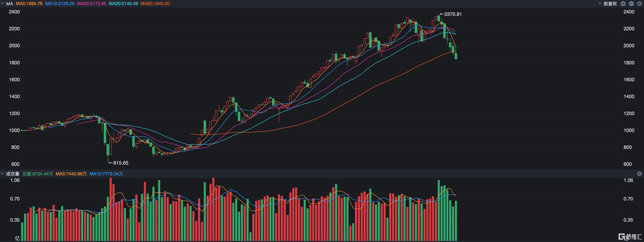This screenshot has height=242, width=644.
Task: Click the volume MA5:7440.69万 readout
Action: (71, 174)
